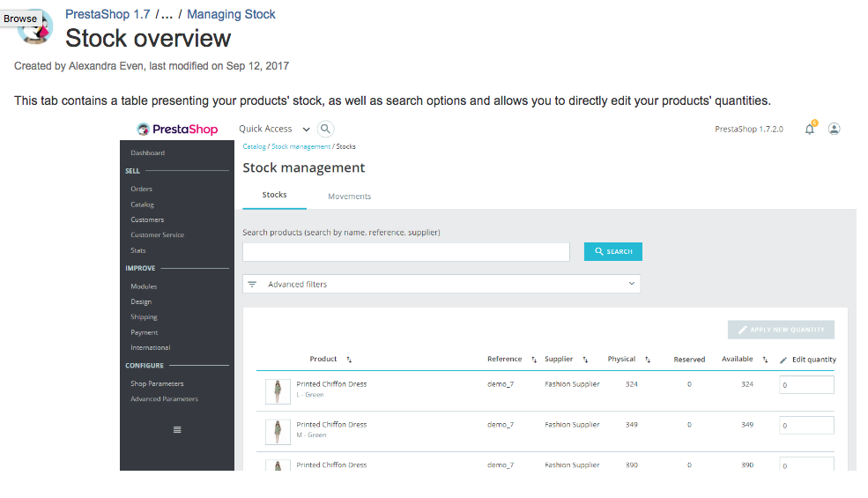868x498 pixels.
Task: Click physical stock value 349
Action: (632, 425)
